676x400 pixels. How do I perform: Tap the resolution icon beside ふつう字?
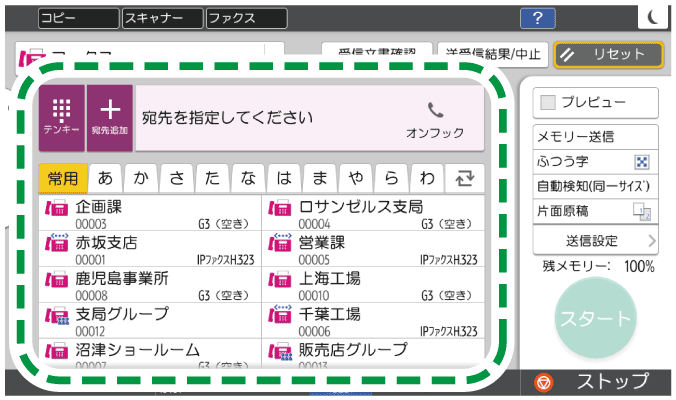click(x=642, y=162)
